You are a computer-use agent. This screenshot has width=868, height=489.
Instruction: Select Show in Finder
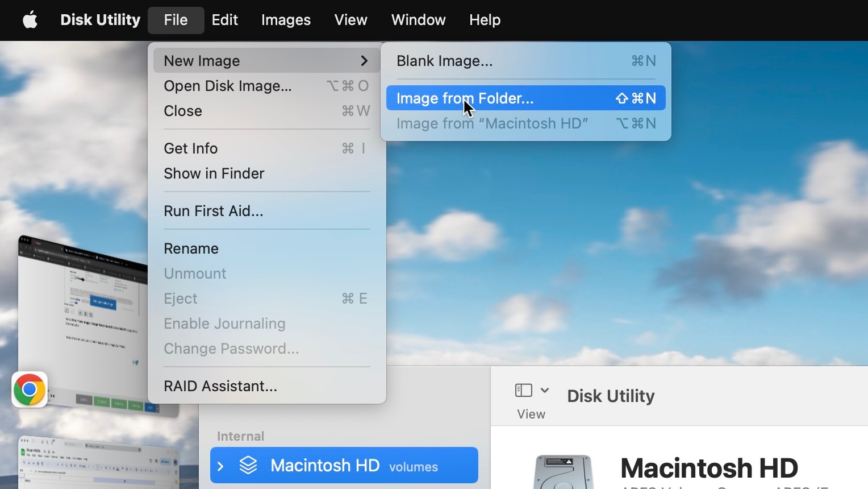click(x=266, y=173)
